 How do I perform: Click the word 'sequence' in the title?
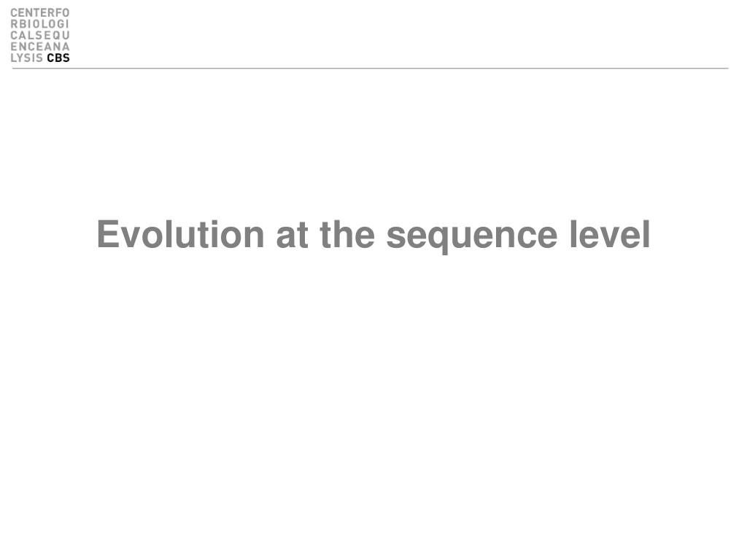[x=472, y=237]
